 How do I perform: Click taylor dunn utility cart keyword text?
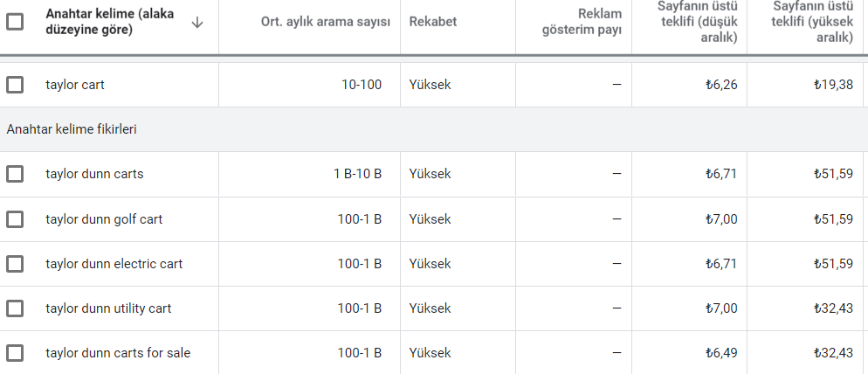click(108, 308)
